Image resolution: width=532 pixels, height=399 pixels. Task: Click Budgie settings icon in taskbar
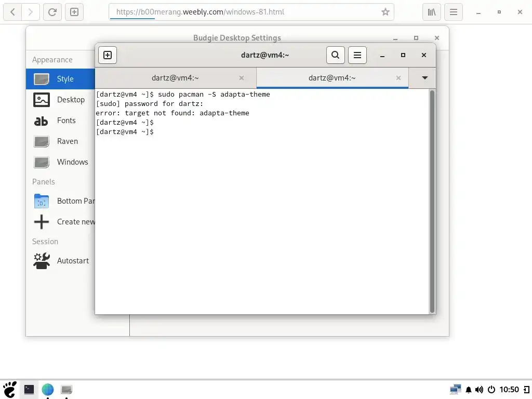[x=66, y=390]
